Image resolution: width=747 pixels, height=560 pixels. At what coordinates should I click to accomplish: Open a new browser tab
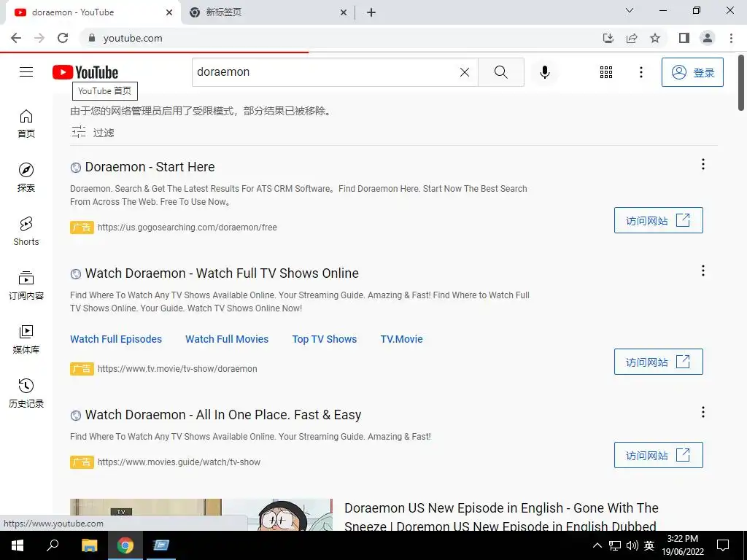coord(371,13)
